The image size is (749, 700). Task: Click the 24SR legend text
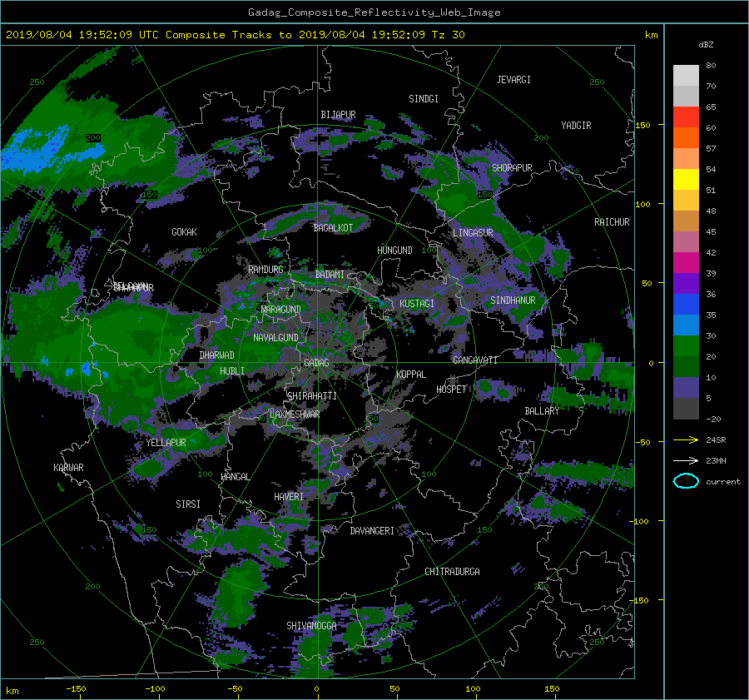point(716,439)
